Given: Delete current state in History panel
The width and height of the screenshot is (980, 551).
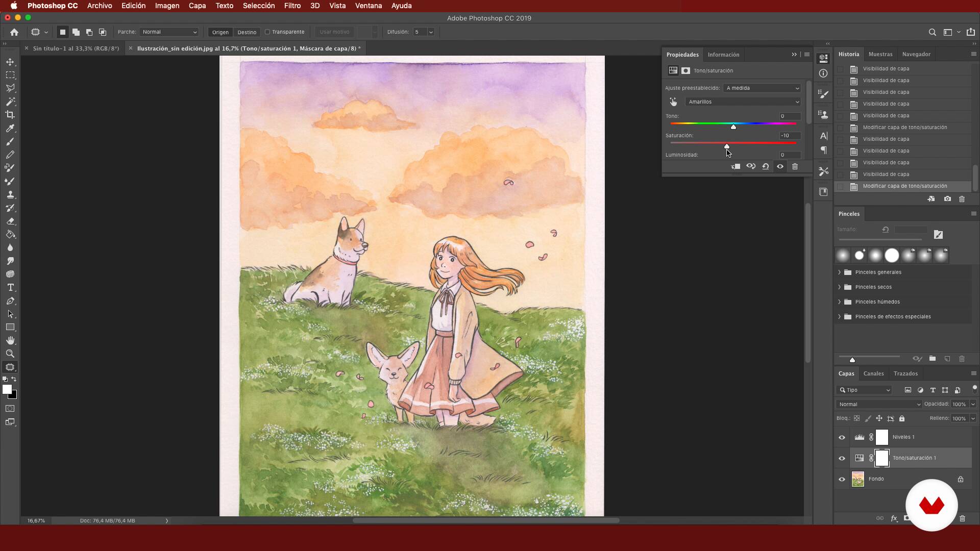Looking at the screenshot, I should click(962, 199).
